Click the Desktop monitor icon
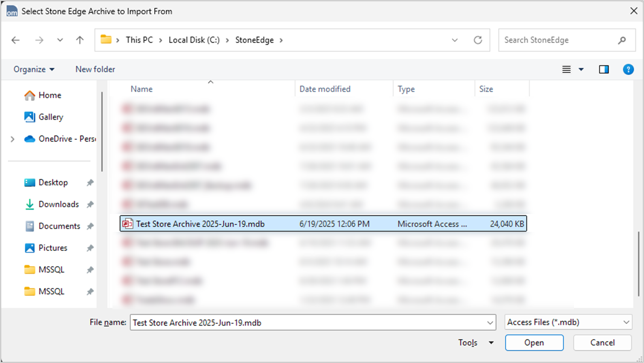Viewport: 644px width, 363px height. point(30,183)
